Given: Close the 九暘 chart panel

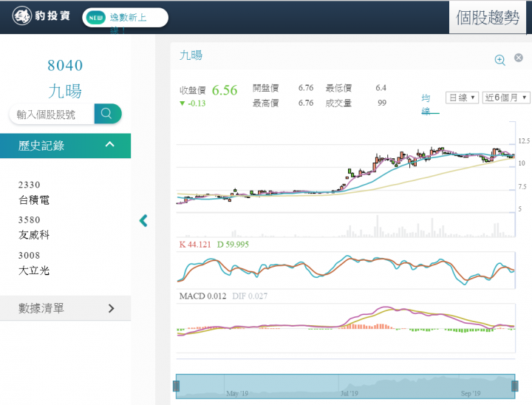Looking at the screenshot, I should coord(519,58).
